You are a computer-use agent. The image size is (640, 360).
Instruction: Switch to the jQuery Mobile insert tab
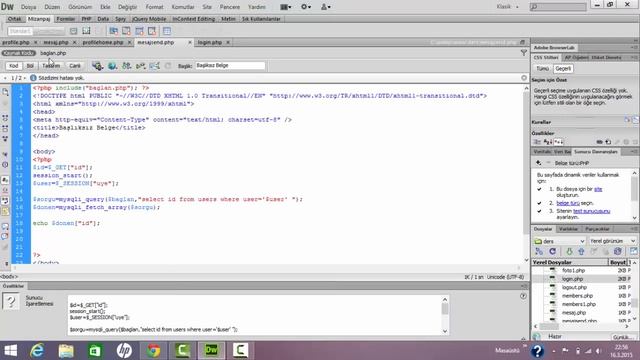[149, 19]
